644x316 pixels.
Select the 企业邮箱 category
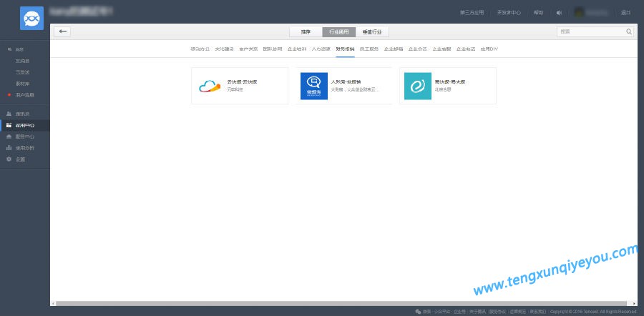click(394, 49)
